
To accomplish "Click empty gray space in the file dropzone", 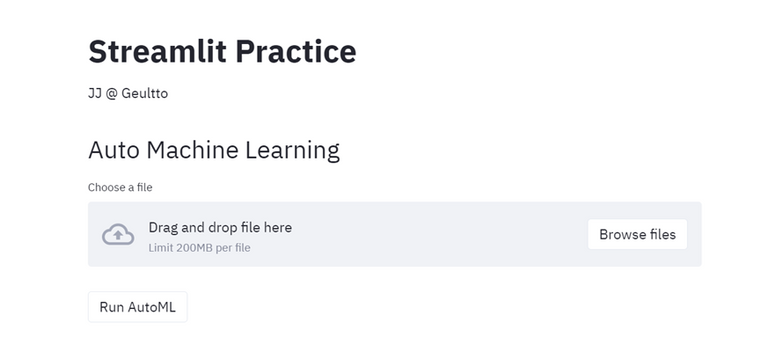I will 441,234.
